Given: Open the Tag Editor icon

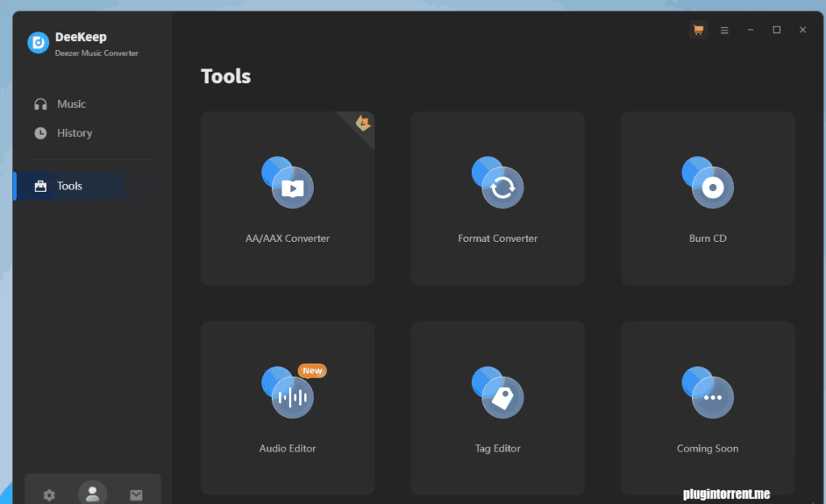Looking at the screenshot, I should pyautogui.click(x=498, y=393).
